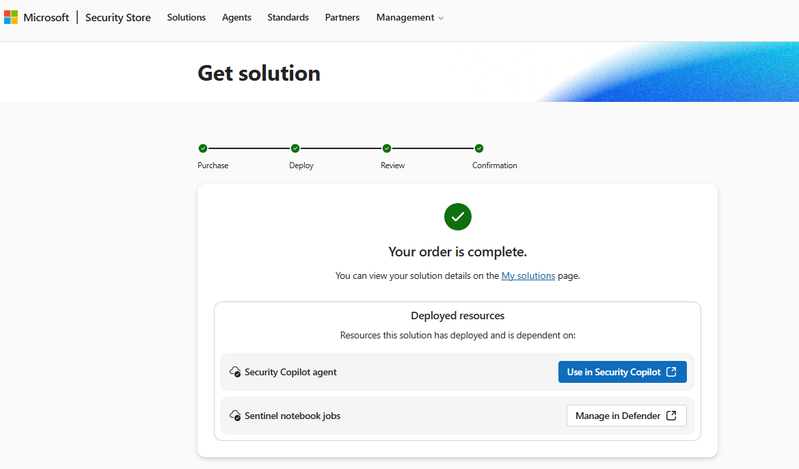Image resolution: width=799 pixels, height=469 pixels.
Task: Click the Use in Security Copilot button
Action: pos(622,372)
